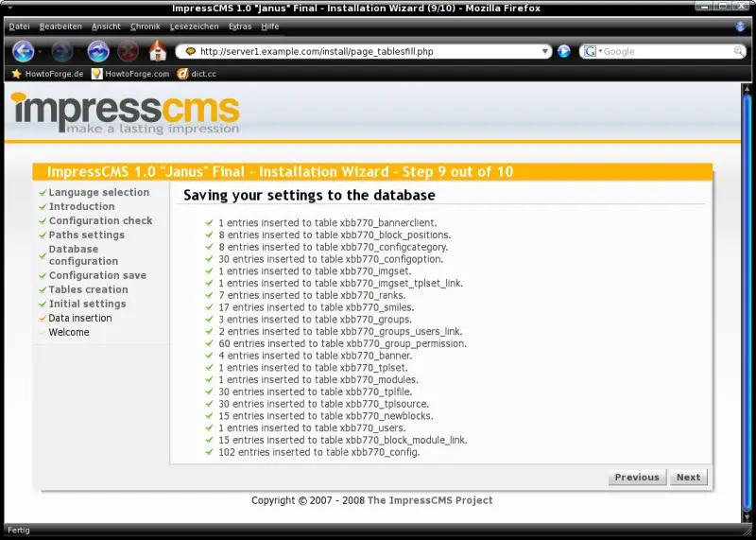Click the Google search engine icon
Viewport: 756px width, 540px height.
[590, 51]
